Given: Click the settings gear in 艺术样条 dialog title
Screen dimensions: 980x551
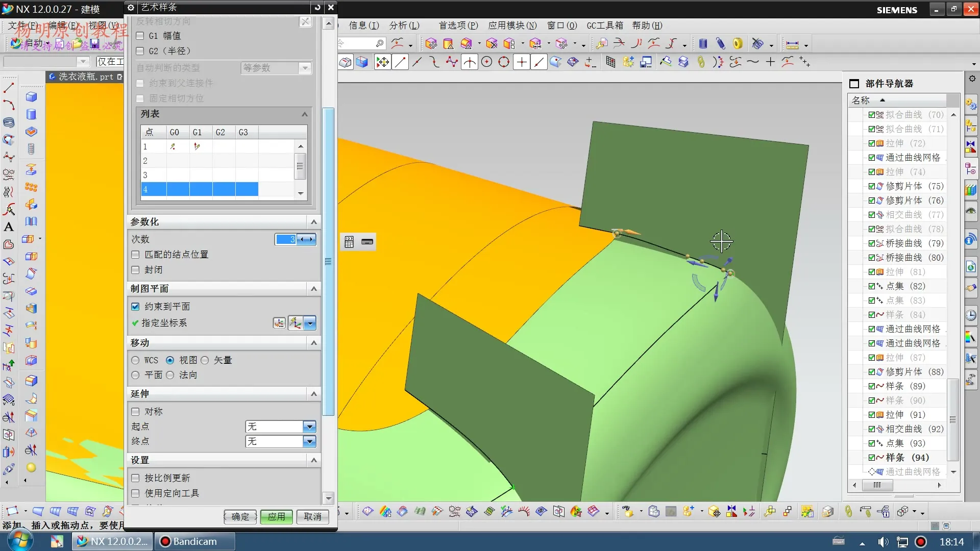Looking at the screenshot, I should point(131,7).
